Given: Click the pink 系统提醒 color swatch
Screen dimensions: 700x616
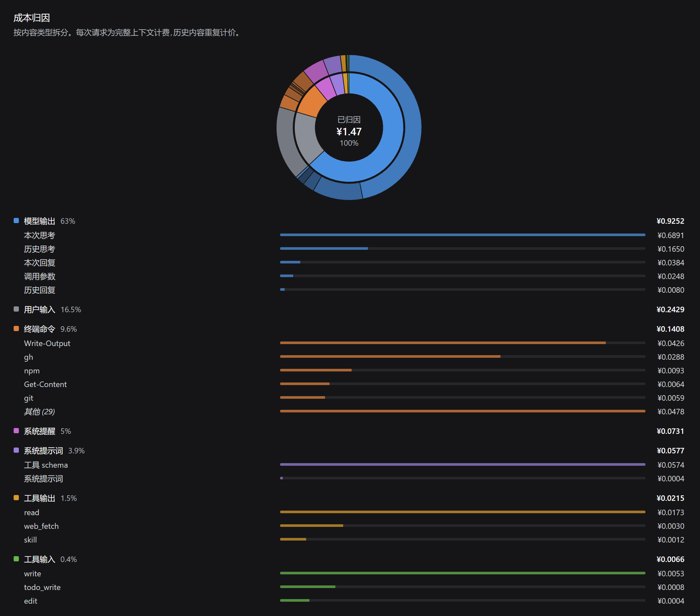Looking at the screenshot, I should tap(16, 431).
